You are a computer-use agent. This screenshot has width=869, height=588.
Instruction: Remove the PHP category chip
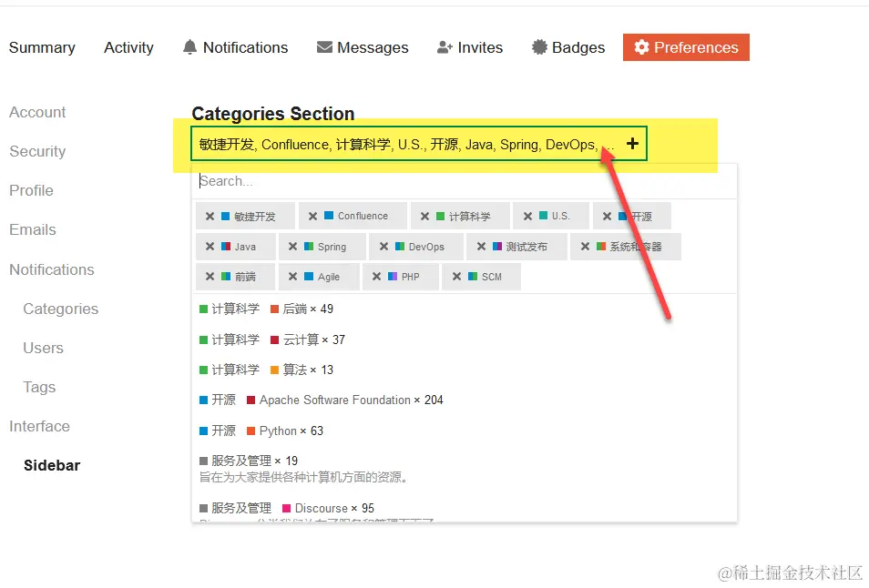(376, 277)
